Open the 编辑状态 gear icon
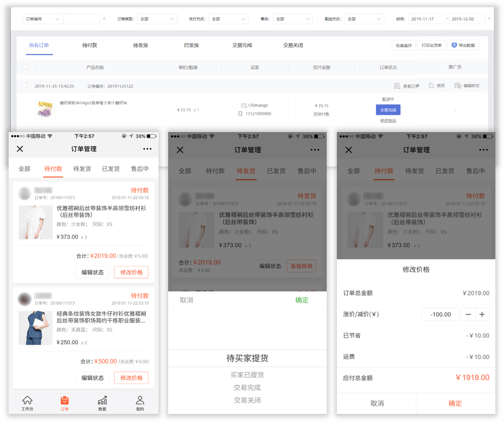 pos(458,86)
